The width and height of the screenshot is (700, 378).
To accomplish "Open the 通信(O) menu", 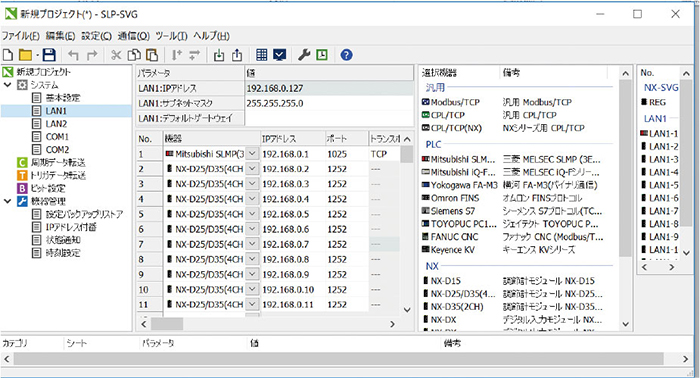I will (x=133, y=36).
